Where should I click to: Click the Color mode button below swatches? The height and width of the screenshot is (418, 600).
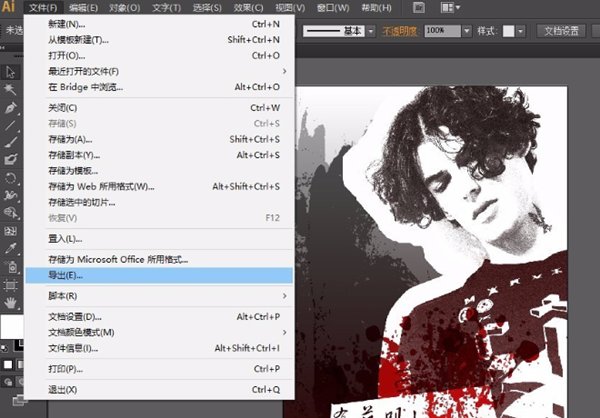8,364
